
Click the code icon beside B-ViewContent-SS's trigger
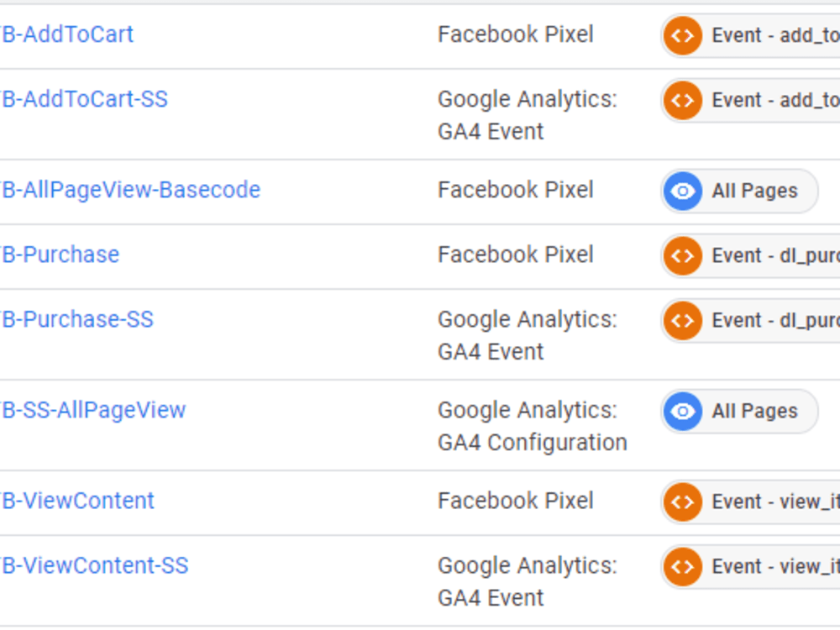(683, 567)
